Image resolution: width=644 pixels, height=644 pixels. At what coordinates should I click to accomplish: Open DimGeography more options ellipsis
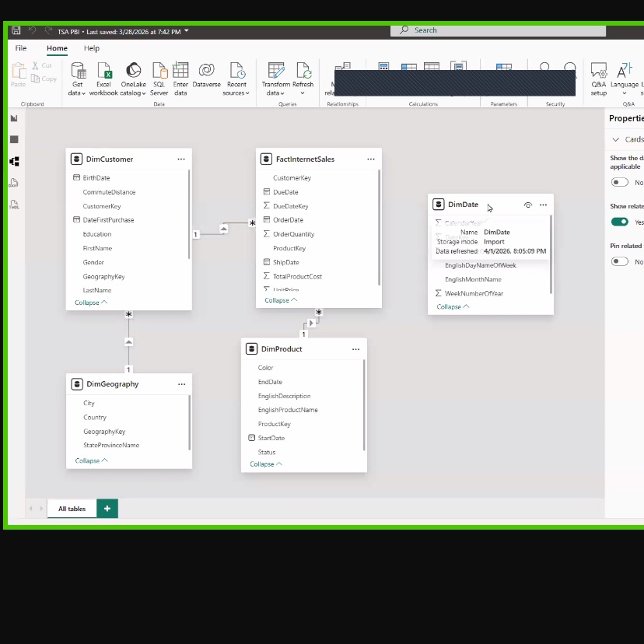181,384
